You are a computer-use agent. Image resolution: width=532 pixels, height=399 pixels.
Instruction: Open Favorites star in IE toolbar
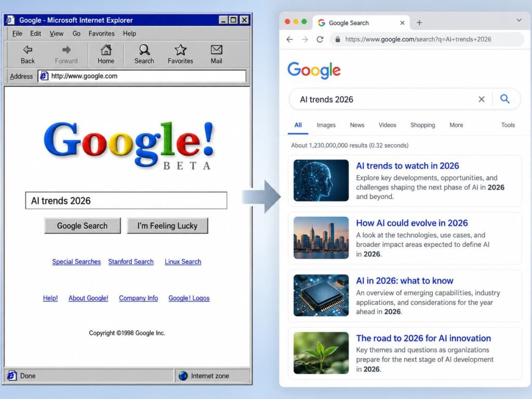(180, 50)
